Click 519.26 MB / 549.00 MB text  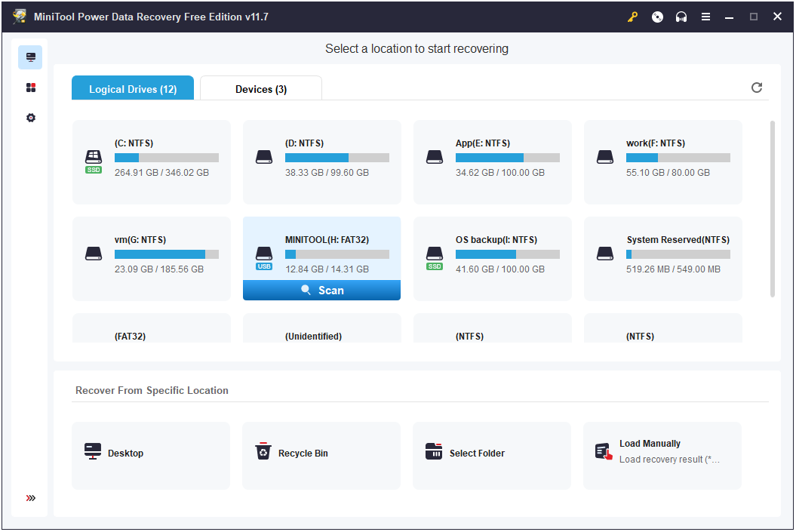[x=673, y=269]
